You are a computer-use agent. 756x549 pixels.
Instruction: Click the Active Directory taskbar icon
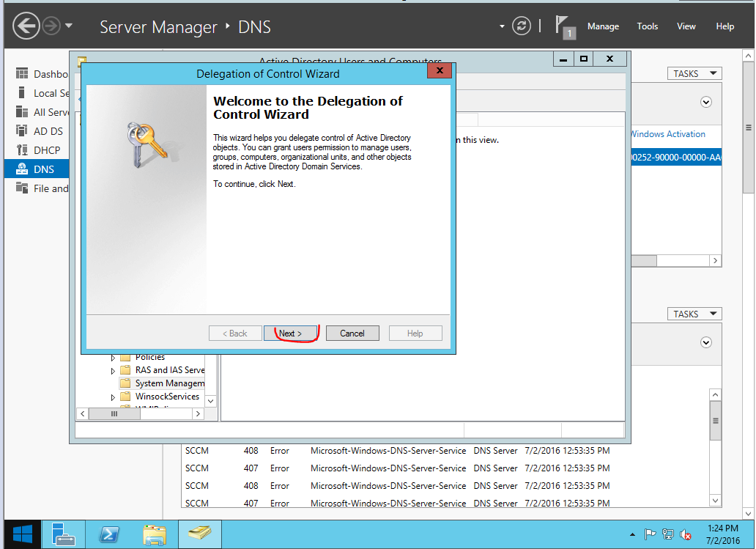coord(199,534)
